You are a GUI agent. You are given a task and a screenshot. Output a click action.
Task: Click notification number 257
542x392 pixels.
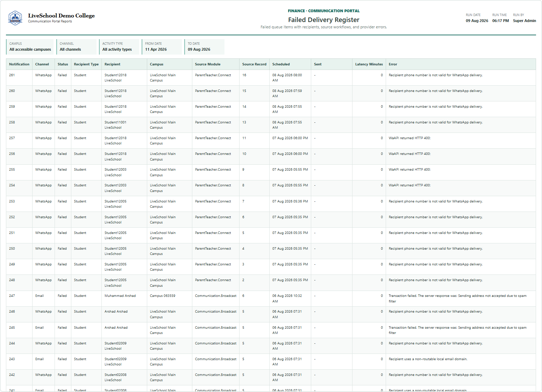[x=12, y=138]
